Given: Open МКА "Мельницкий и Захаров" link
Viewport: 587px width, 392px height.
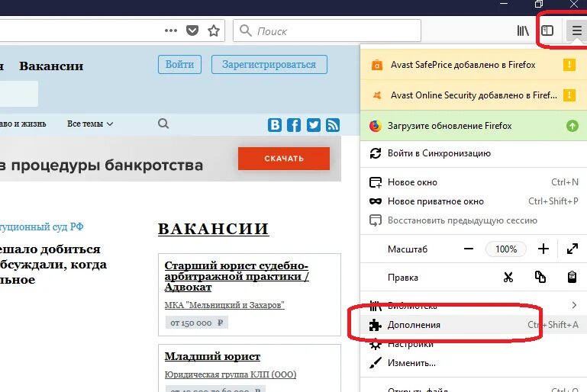Looking at the screenshot, I should [x=224, y=305].
